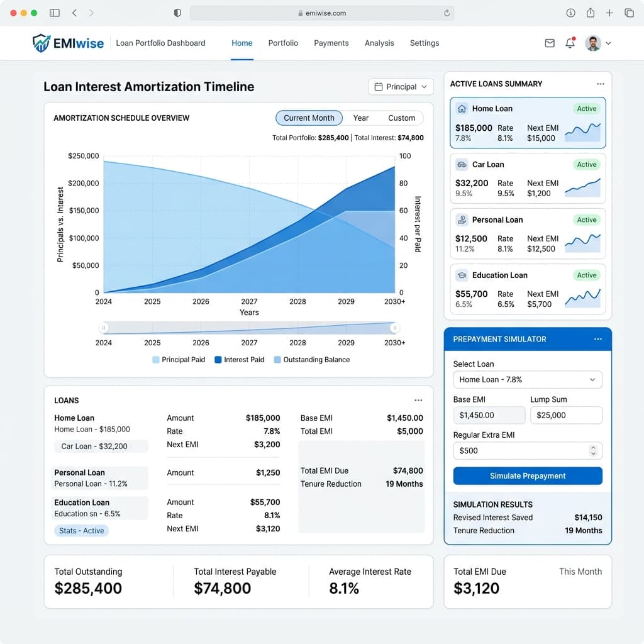Select the Year range option
The width and height of the screenshot is (644, 644).
coord(360,118)
